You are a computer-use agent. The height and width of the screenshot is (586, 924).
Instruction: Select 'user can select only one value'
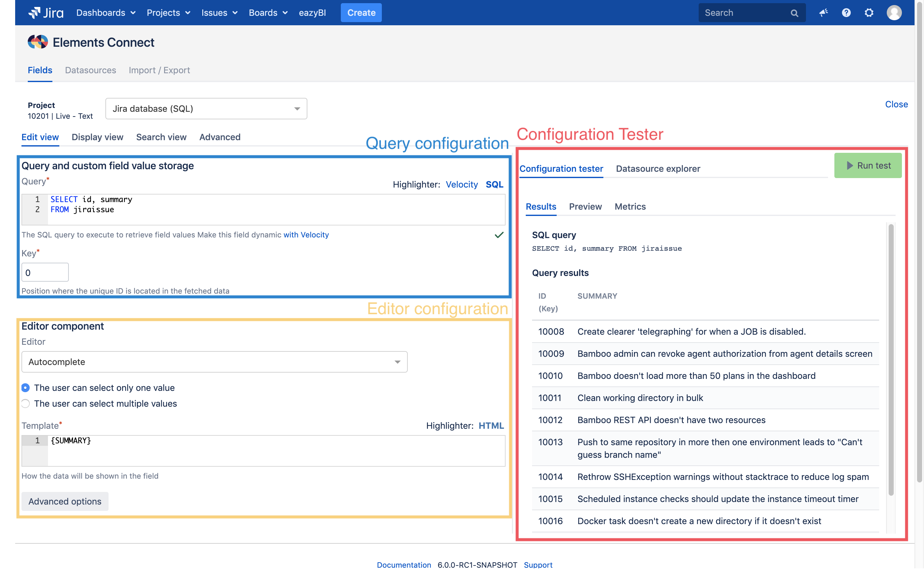(26, 388)
